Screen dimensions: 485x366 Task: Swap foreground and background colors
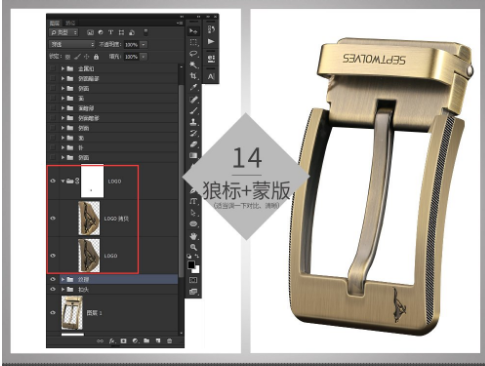pos(197,256)
